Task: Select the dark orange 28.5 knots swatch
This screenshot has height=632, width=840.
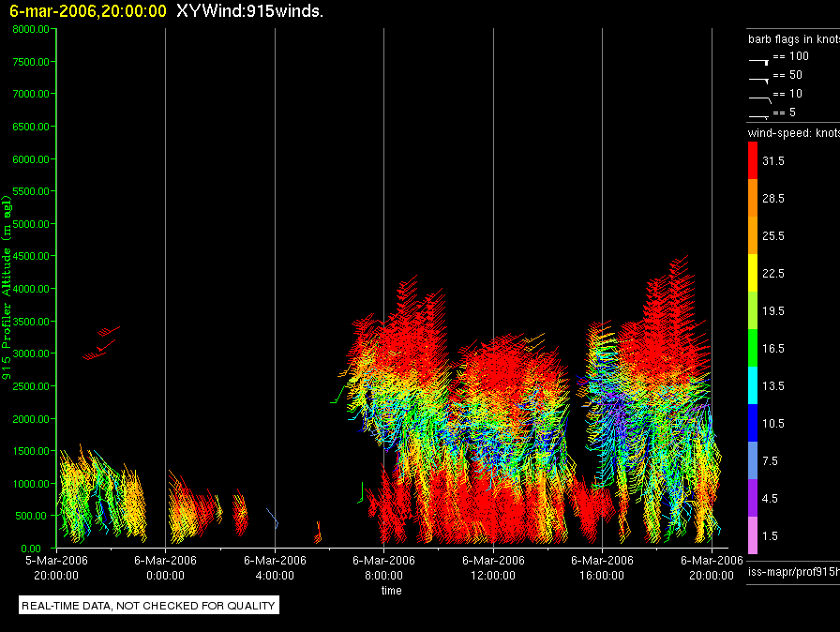Action: (753, 198)
